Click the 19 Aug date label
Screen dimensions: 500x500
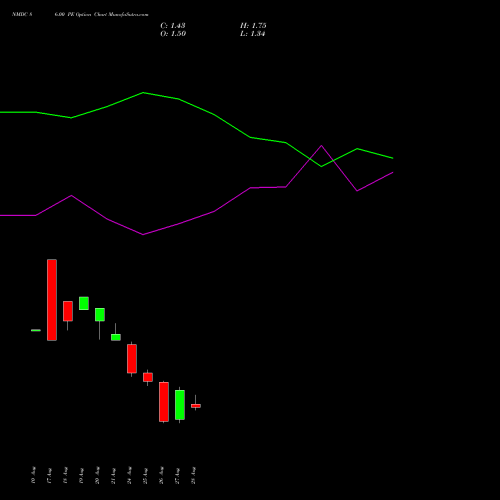click(81, 476)
